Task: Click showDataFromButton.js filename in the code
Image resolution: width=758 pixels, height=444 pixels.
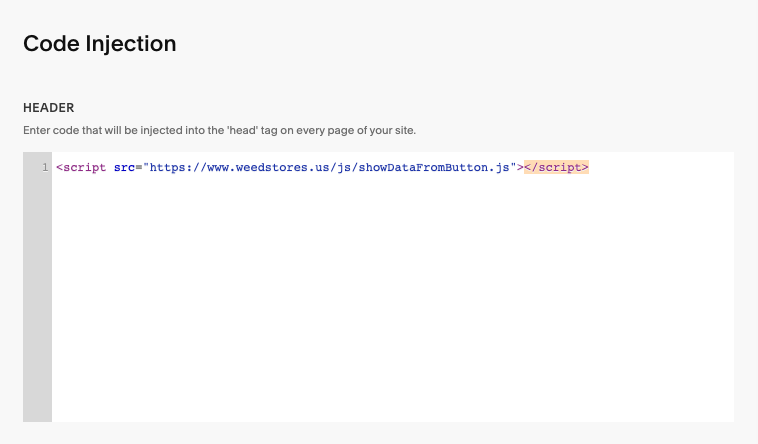Action: (x=434, y=168)
